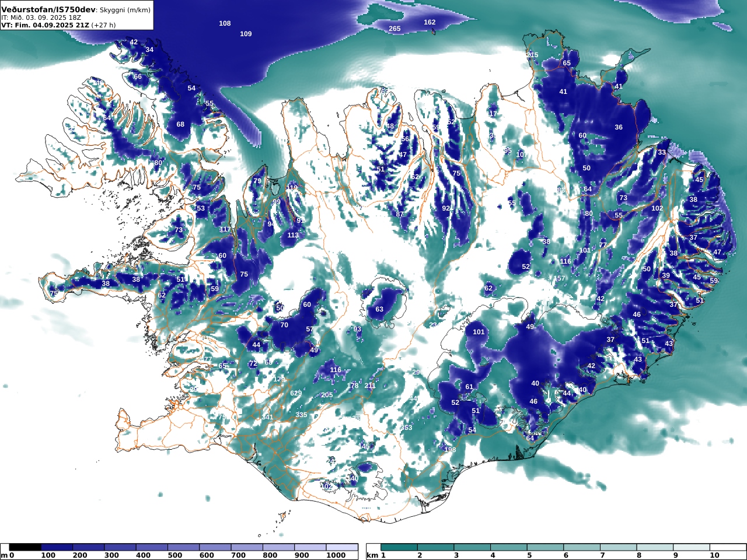The image size is (747, 560).
Task: Click the '1000' tick label in meters legend
Action: click(336, 555)
